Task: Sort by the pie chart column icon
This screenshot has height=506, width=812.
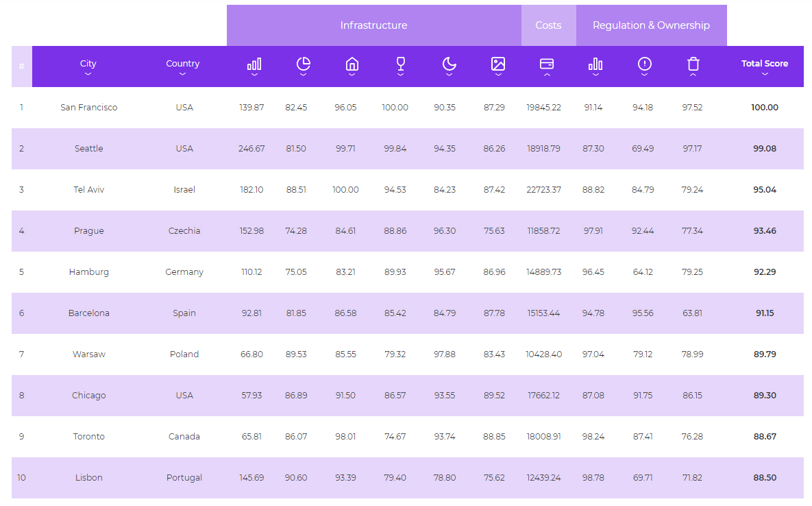Action: pyautogui.click(x=303, y=64)
